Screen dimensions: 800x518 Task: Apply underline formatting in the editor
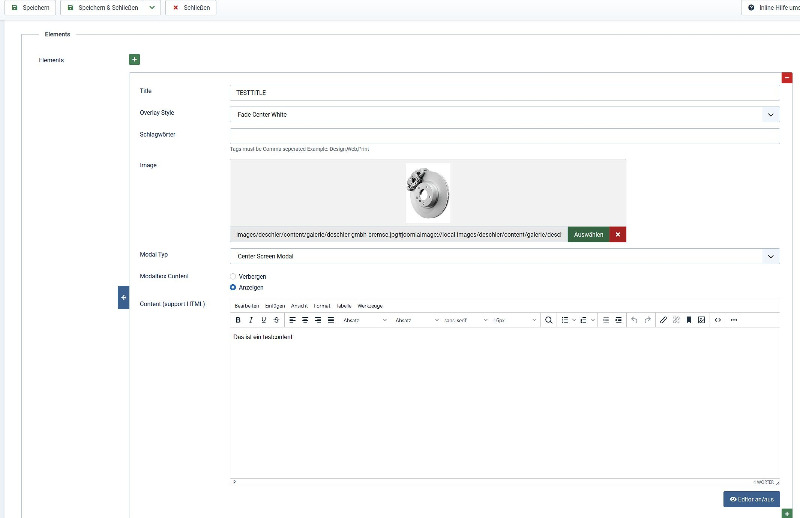click(263, 320)
